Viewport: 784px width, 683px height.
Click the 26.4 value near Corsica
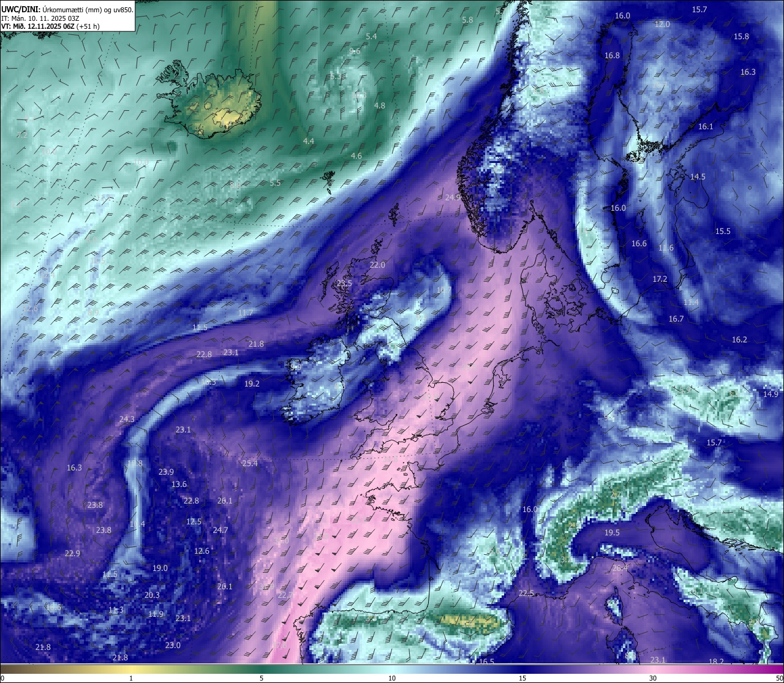coord(620,568)
